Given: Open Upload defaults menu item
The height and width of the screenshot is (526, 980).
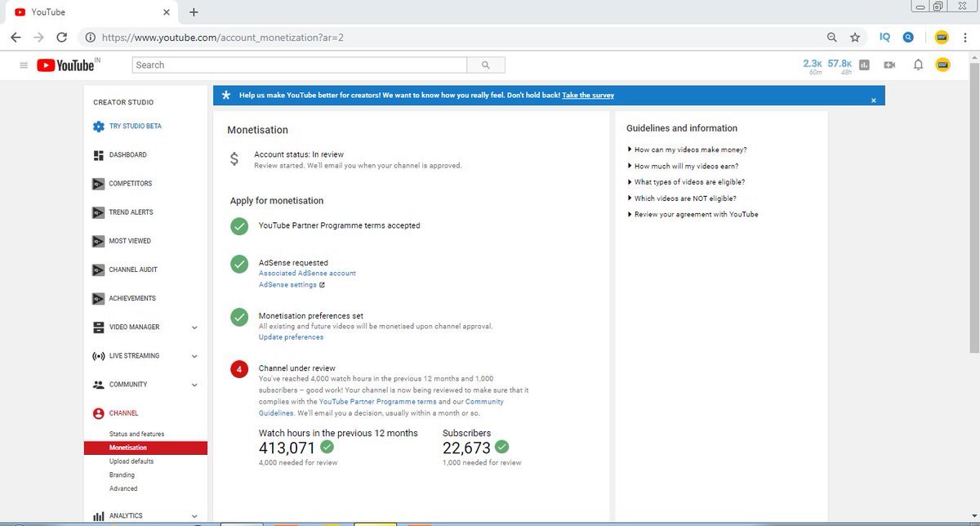Looking at the screenshot, I should (131, 461).
